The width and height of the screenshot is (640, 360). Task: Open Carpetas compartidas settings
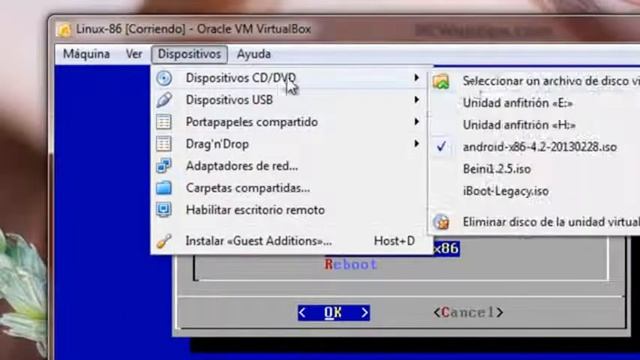[290, 188]
